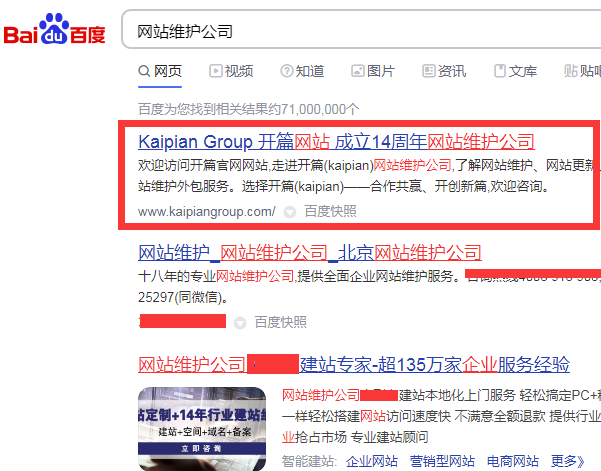Focus the search box containing 网站维护公司

pos(361,30)
